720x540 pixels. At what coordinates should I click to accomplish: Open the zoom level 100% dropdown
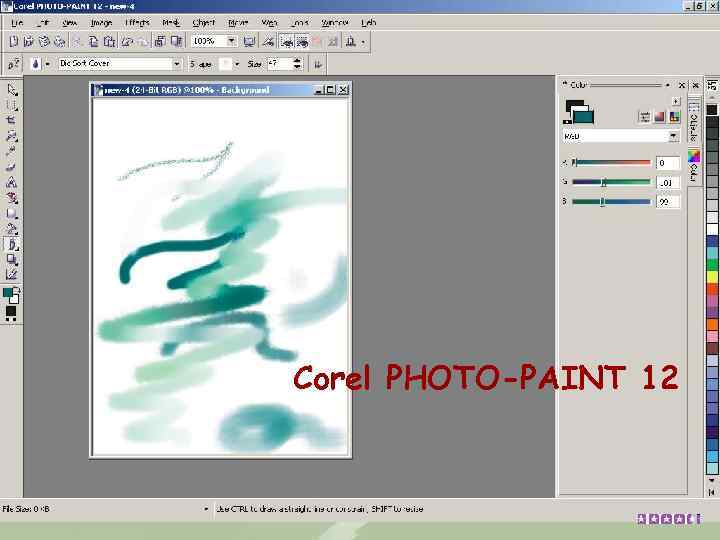click(231, 41)
